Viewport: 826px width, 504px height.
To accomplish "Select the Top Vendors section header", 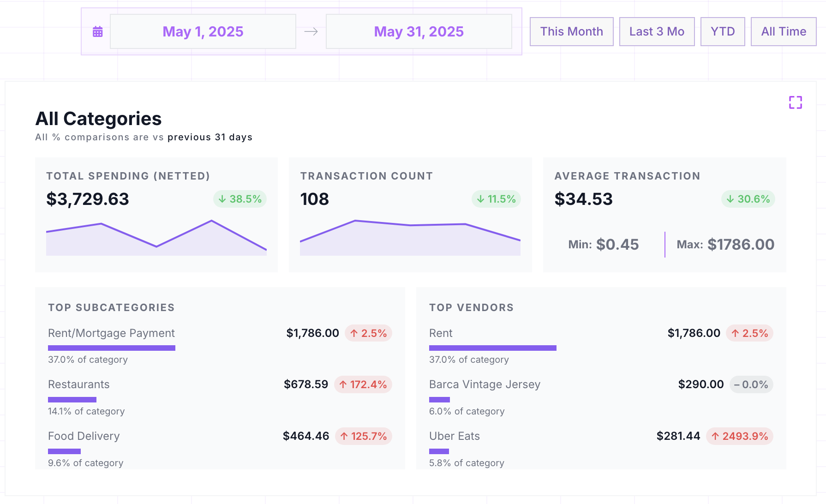I will tap(471, 307).
